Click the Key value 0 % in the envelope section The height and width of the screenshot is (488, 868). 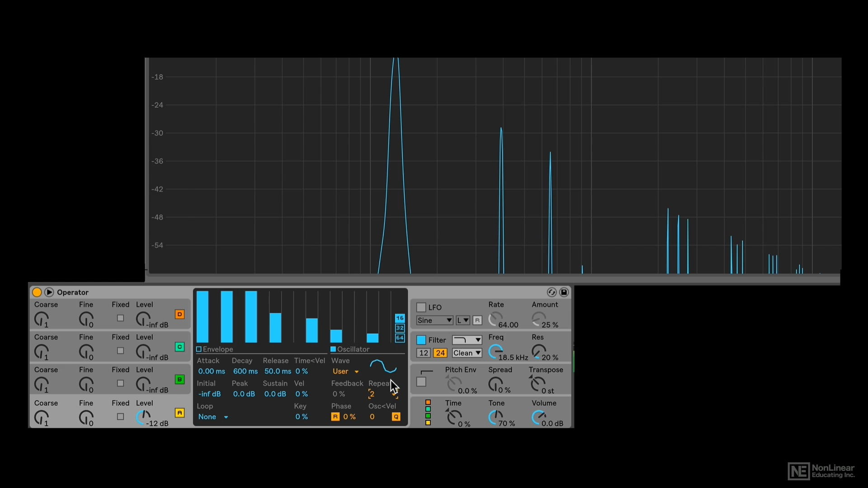302,417
